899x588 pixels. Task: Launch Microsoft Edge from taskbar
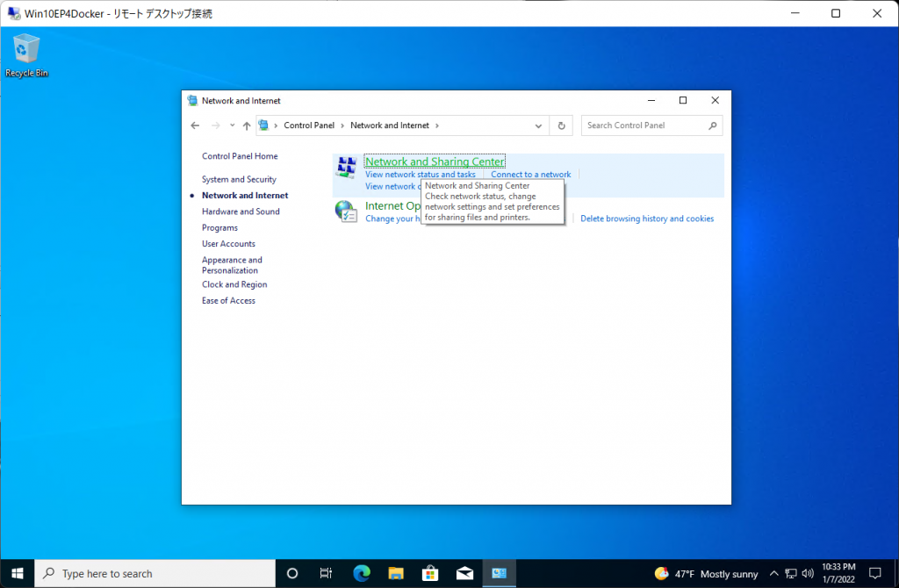point(361,573)
